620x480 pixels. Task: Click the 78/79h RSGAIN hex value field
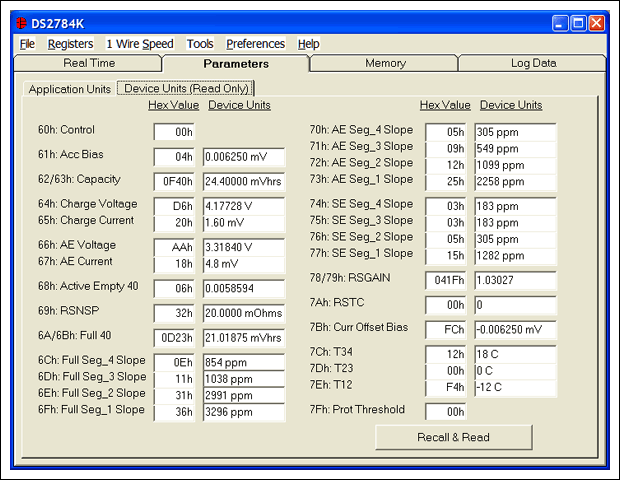pyautogui.click(x=446, y=281)
